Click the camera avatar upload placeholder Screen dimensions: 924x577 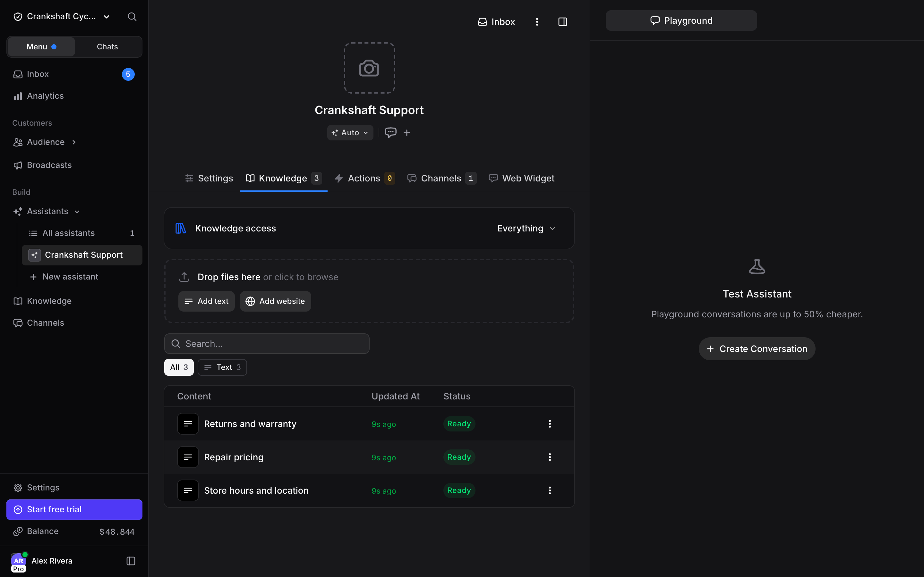369,68
